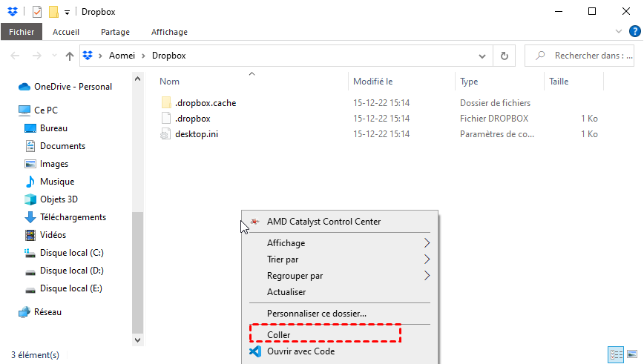This screenshot has width=644, height=364.
Task: Open the Partage ribbon tab
Action: coord(115,32)
